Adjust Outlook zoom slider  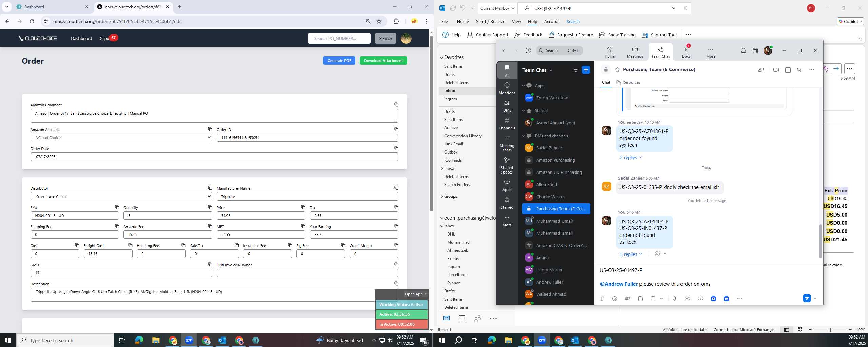pyautogui.click(x=830, y=330)
